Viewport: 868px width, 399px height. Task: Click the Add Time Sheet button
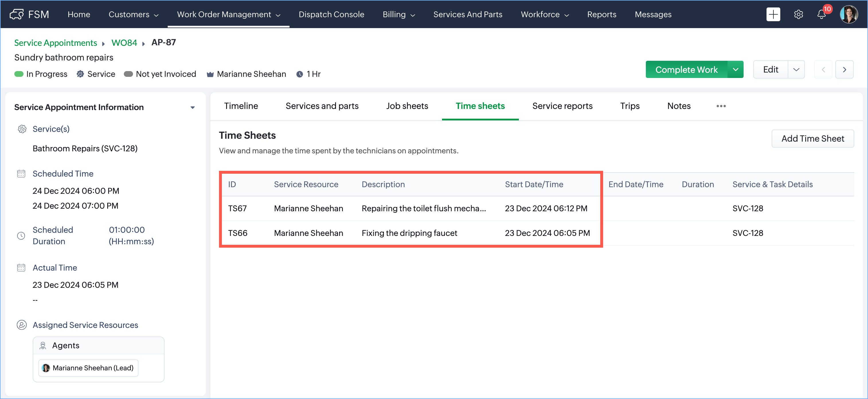(x=812, y=138)
